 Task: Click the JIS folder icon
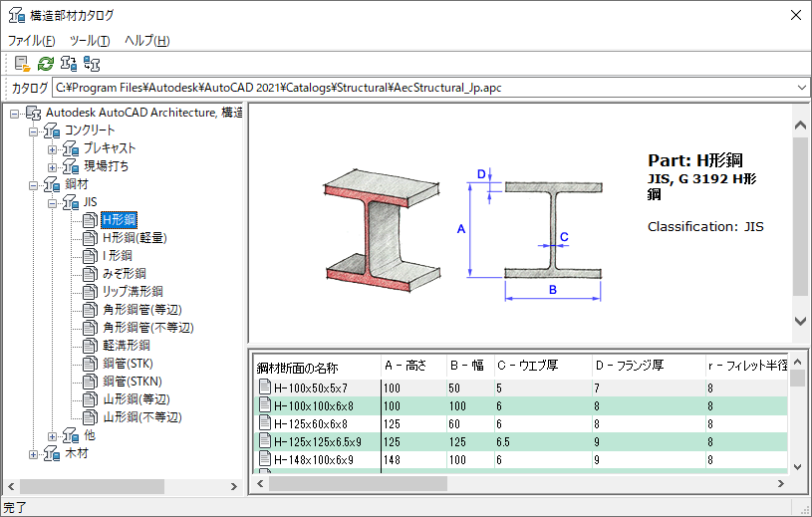71,202
